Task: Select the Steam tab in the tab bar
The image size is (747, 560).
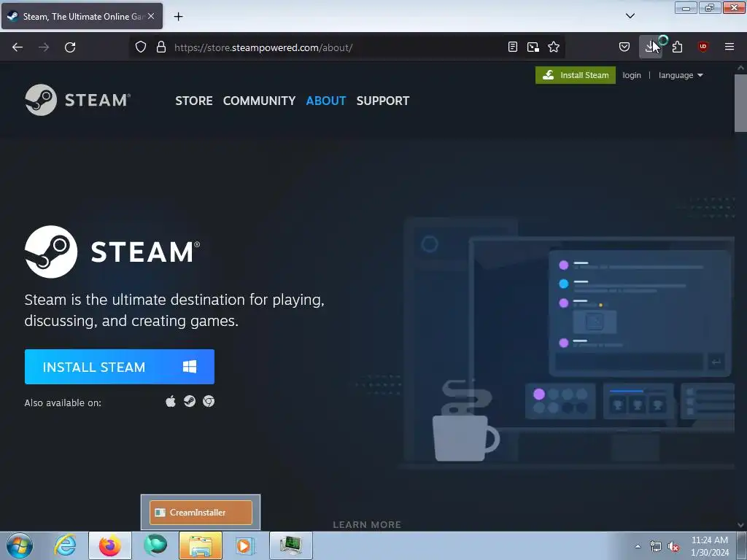Action: (82, 16)
